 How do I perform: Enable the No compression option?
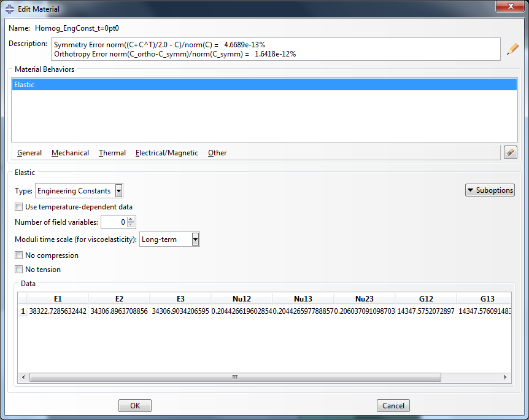tap(18, 255)
